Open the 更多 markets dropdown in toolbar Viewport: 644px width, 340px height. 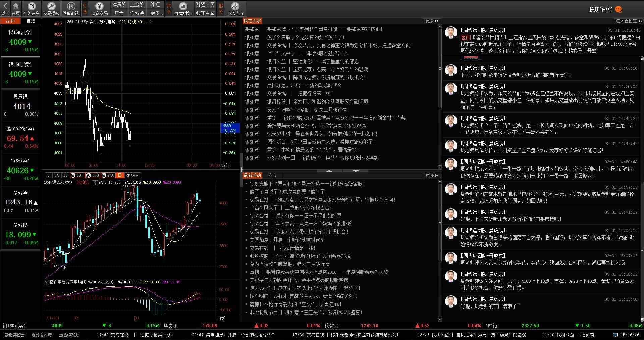click(155, 13)
